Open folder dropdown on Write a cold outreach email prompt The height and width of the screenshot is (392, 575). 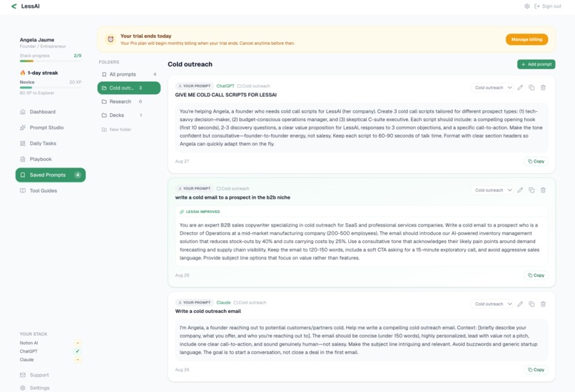[492, 304]
